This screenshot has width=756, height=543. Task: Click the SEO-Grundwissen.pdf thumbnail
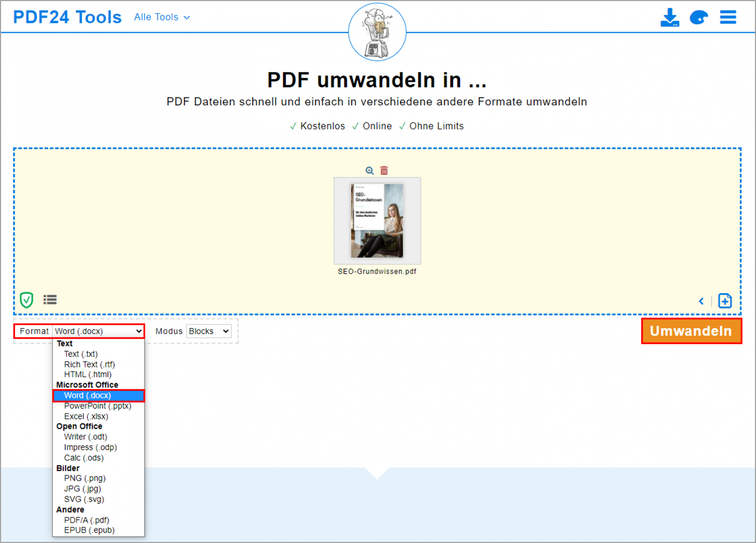click(x=377, y=221)
